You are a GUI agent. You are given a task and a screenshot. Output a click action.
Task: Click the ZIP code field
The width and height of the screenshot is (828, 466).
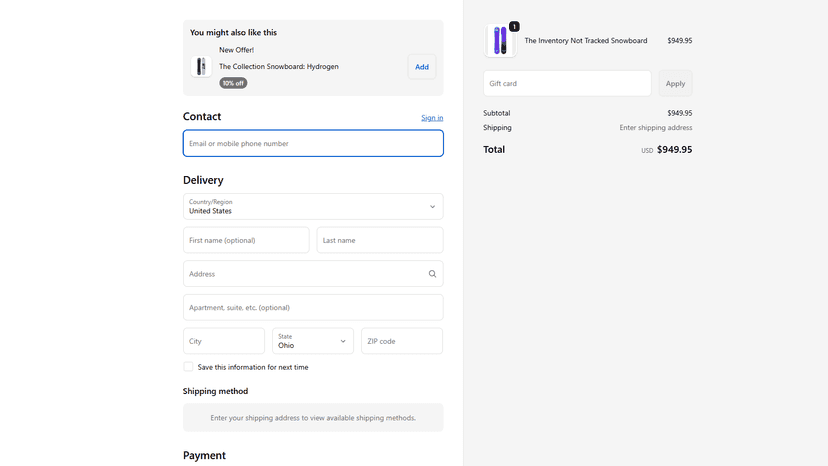click(x=402, y=341)
